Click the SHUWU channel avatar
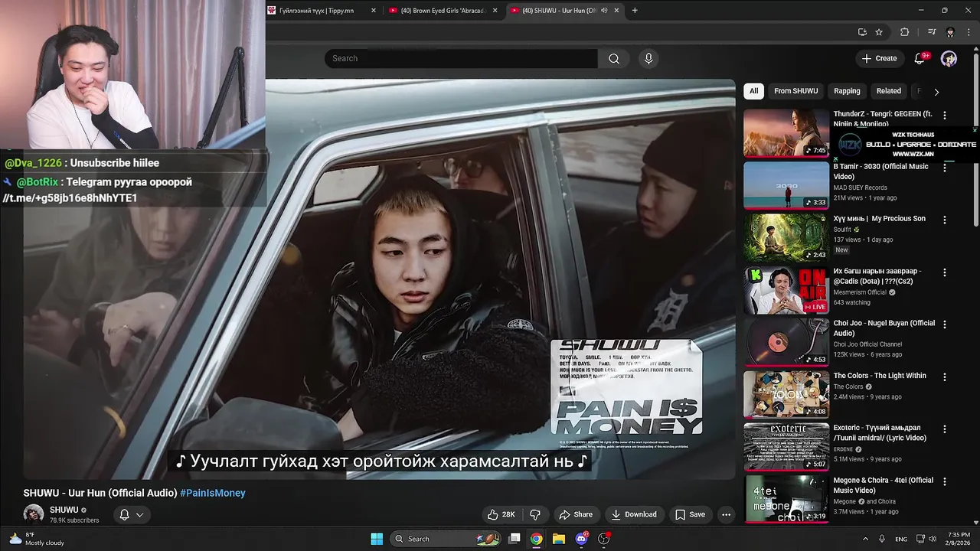980x551 pixels. click(34, 514)
